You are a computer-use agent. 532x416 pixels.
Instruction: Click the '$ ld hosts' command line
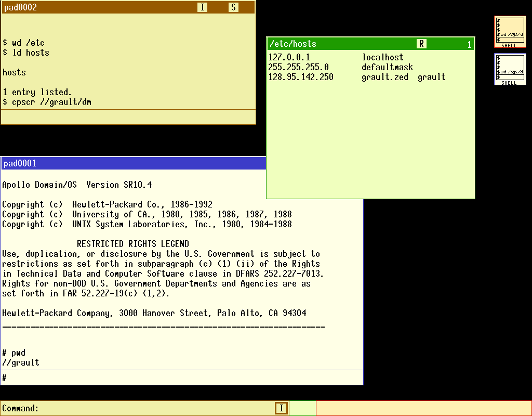point(26,53)
